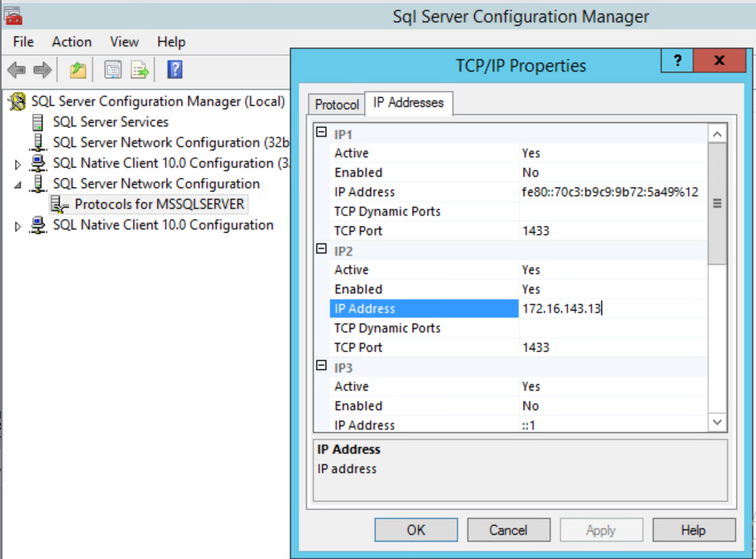Viewport: 756px width, 559px height.
Task: Click the scroll up arrow in properties list
Action: point(717,134)
